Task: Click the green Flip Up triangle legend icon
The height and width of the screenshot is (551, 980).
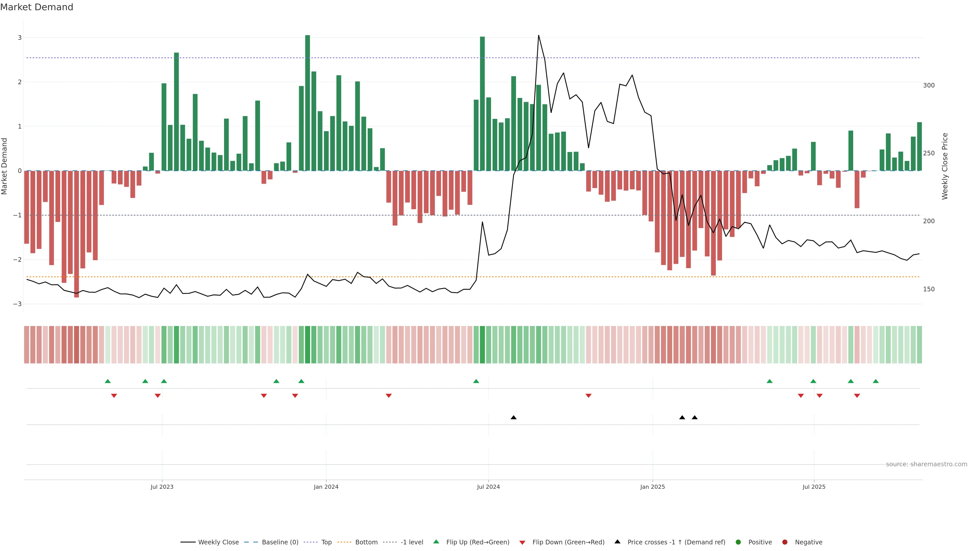Action: coord(436,542)
